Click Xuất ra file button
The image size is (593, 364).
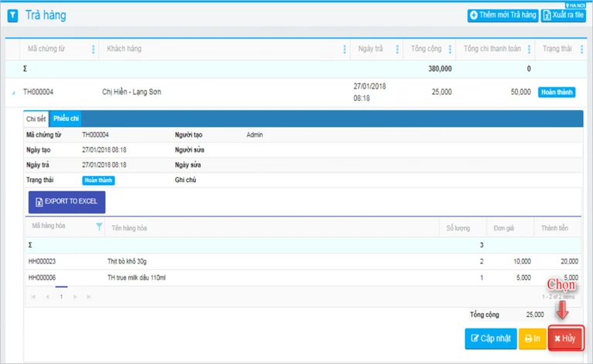click(x=563, y=15)
